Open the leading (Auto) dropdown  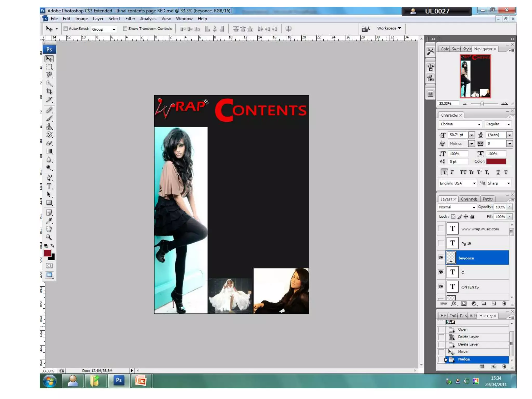(x=509, y=135)
